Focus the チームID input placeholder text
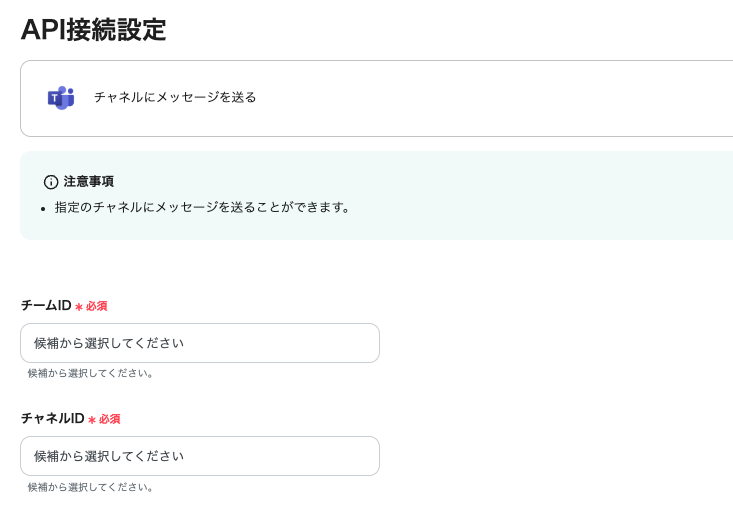The height and width of the screenshot is (507, 733). [109, 343]
